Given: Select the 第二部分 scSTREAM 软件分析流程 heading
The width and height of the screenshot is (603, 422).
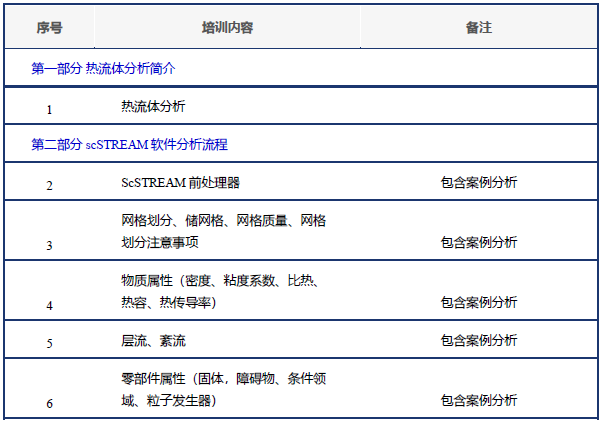Looking at the screenshot, I should [x=129, y=145].
